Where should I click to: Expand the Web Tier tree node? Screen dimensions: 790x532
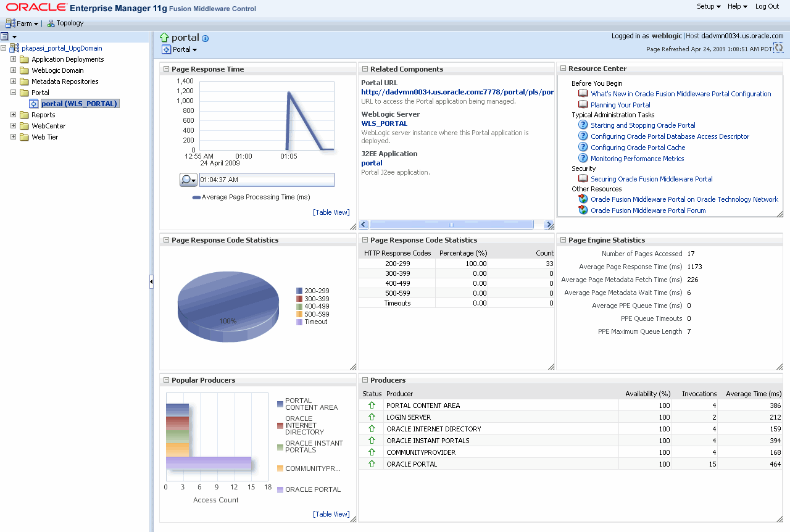[x=13, y=138]
